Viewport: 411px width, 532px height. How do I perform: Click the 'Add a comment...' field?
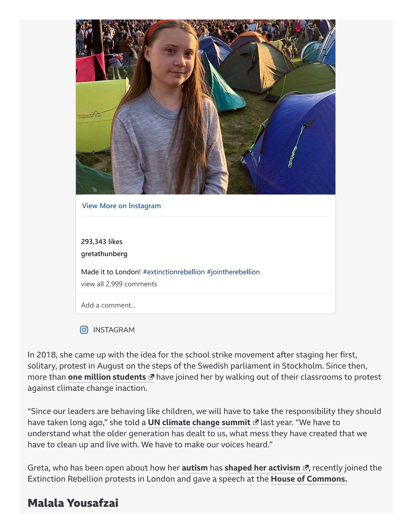[205, 305]
